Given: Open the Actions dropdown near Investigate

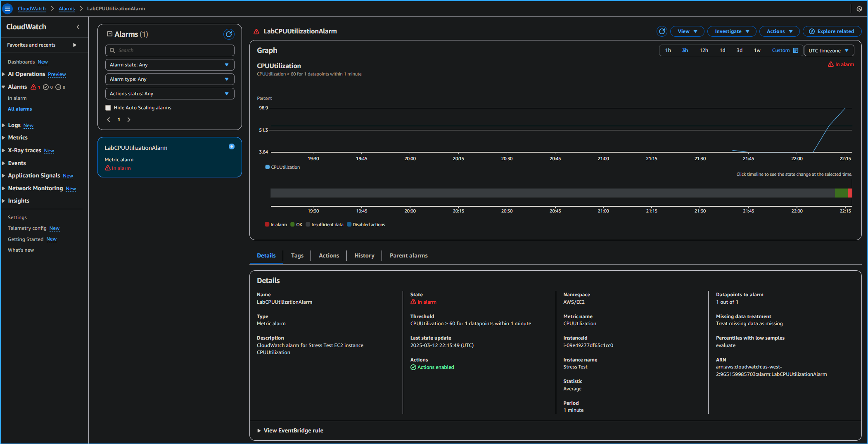Looking at the screenshot, I should tap(779, 31).
